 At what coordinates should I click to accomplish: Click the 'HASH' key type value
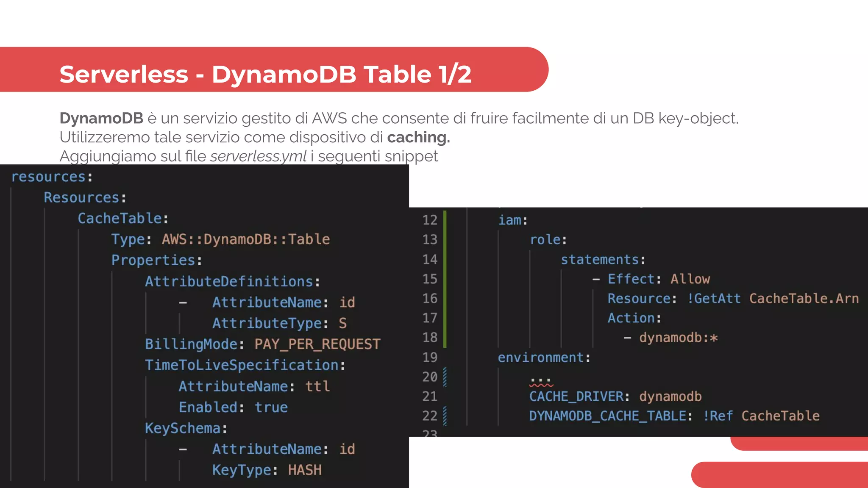coord(305,470)
